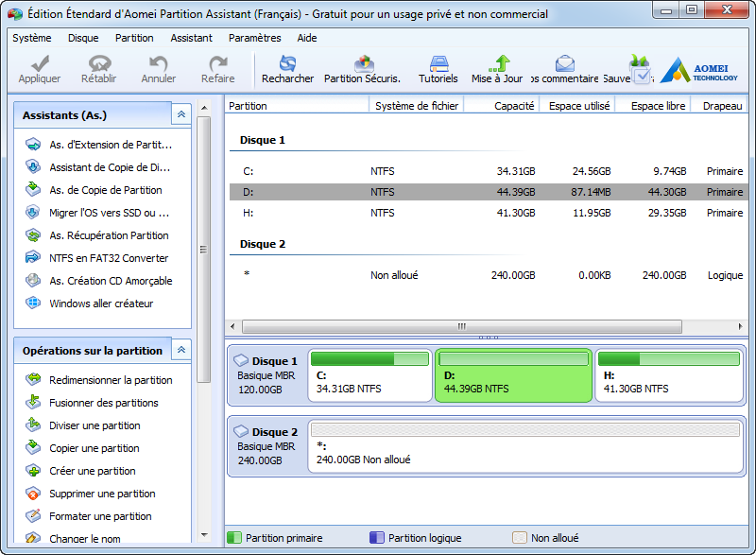Click the Refaire redo icon
Viewport: 756px width, 555px height.
pyautogui.click(x=218, y=63)
